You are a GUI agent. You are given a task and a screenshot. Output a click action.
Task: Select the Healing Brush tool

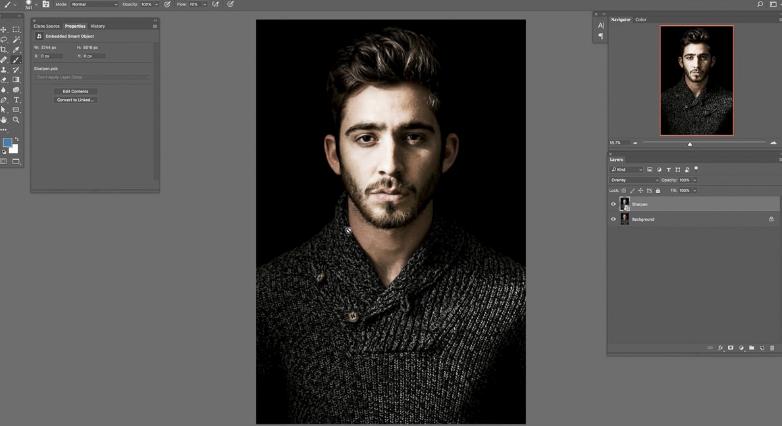pos(4,60)
